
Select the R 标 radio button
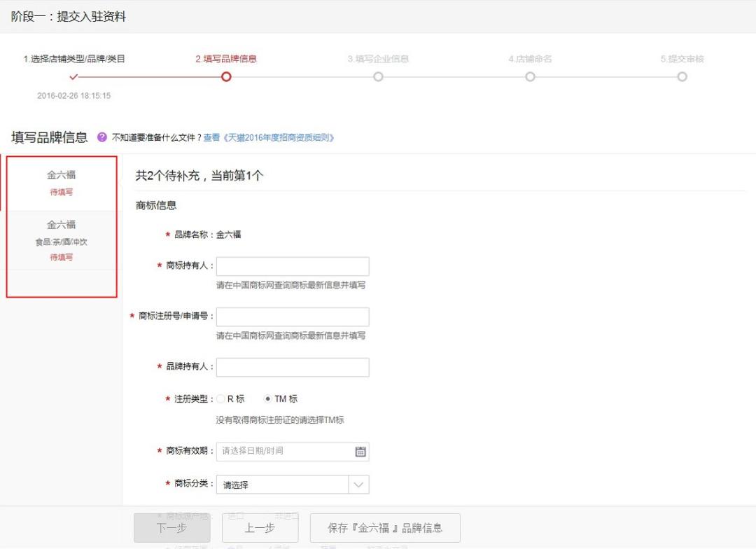[x=220, y=398]
